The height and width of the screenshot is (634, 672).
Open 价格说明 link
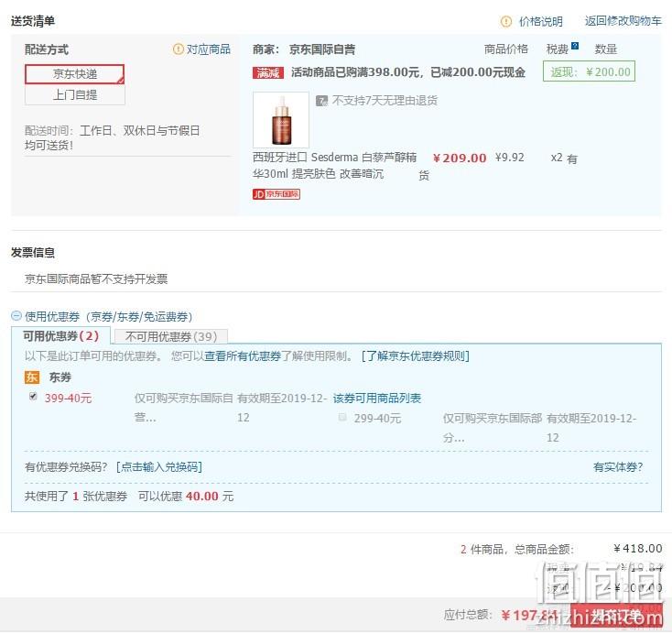click(540, 21)
